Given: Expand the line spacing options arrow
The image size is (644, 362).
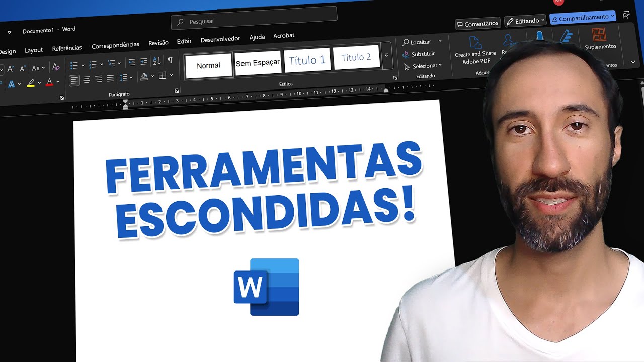Looking at the screenshot, I should click(131, 78).
